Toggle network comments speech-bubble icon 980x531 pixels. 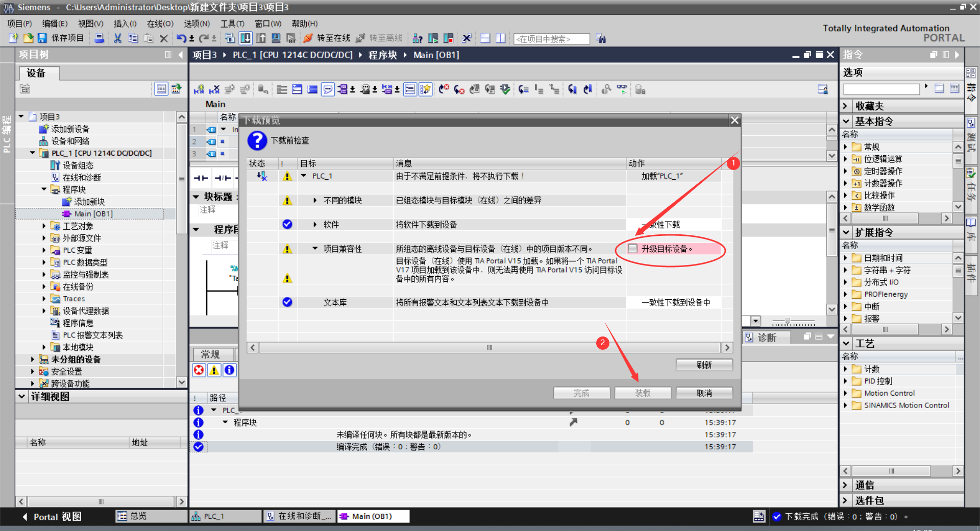point(328,89)
